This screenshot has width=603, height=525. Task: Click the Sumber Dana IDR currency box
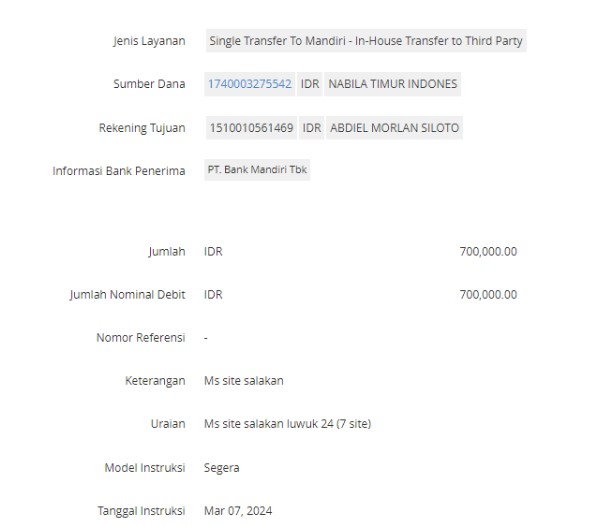[x=310, y=84]
